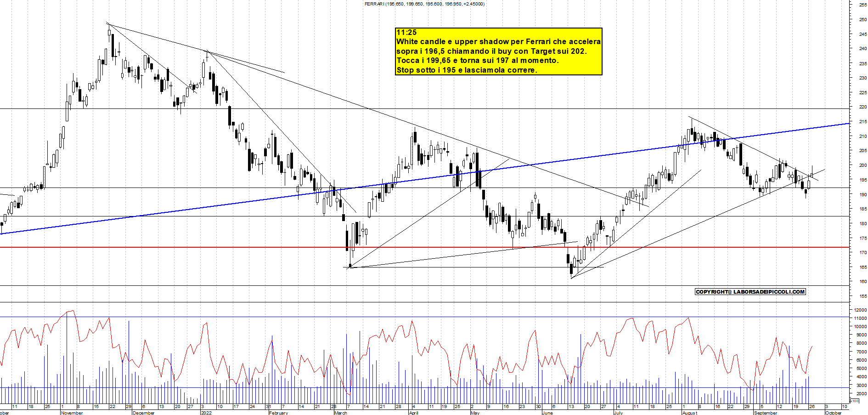Viewport: 868px width, 415px height.
Task: Click the 230 price level on the right axis
Action: (862, 78)
